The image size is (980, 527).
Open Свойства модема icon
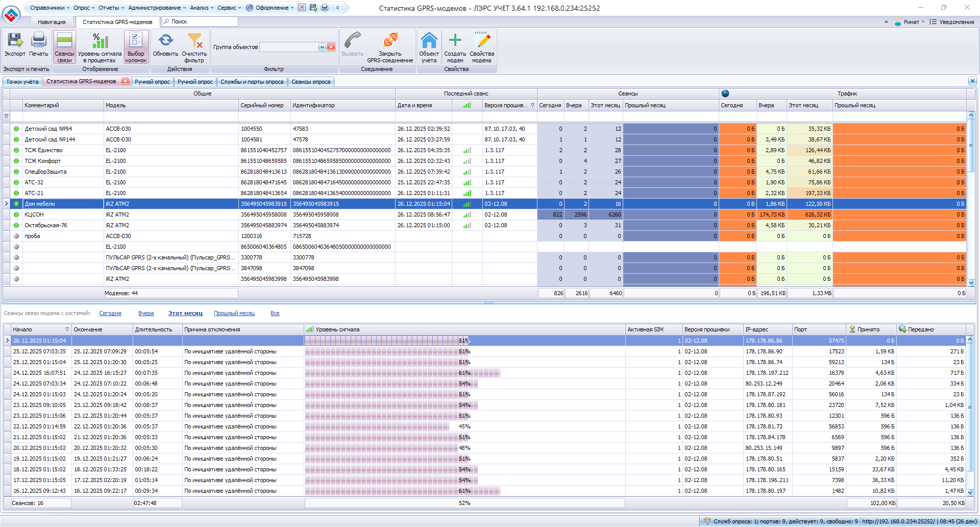[x=482, y=41]
